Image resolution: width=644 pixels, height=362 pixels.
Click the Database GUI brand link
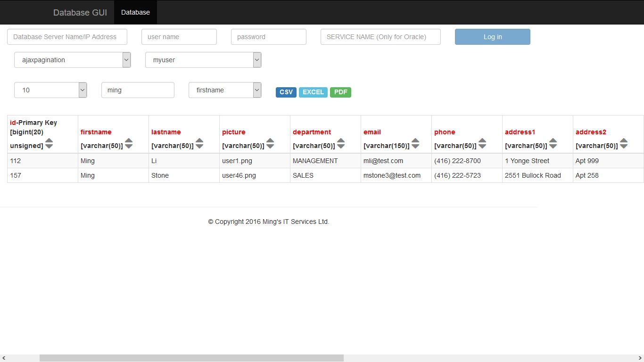80,12
